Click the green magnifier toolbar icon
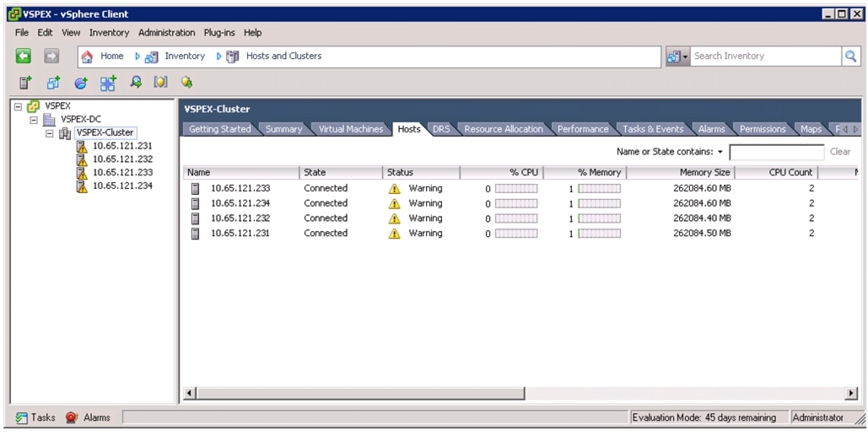Screen dimensions: 868x436 click(x=135, y=83)
